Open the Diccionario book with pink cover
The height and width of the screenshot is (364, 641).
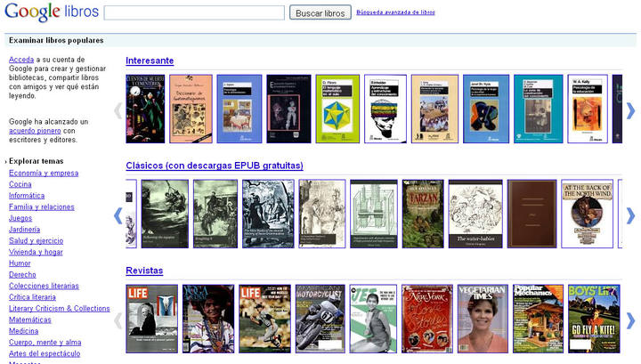[191, 109]
